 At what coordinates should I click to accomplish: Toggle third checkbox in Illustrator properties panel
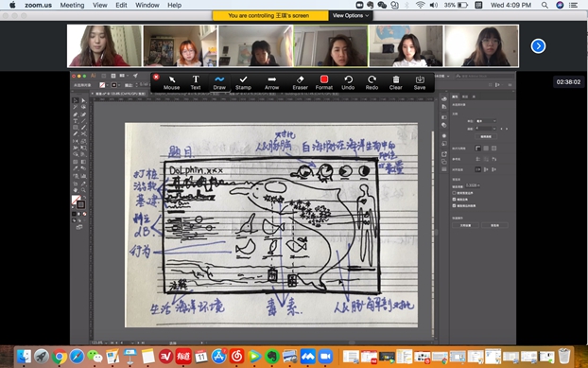click(x=455, y=205)
